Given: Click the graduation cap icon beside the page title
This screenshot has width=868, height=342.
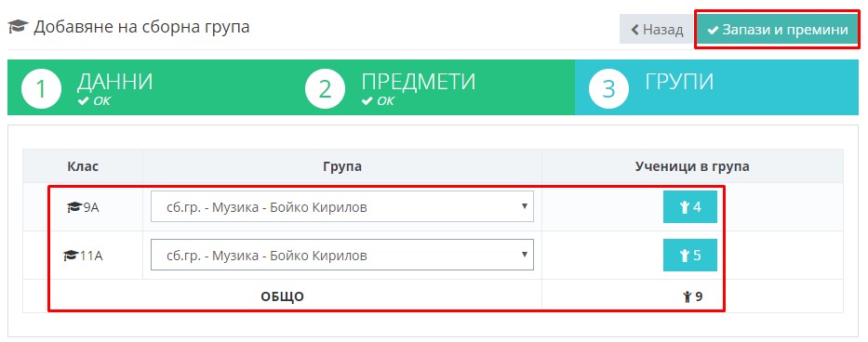Looking at the screenshot, I should click(x=18, y=27).
